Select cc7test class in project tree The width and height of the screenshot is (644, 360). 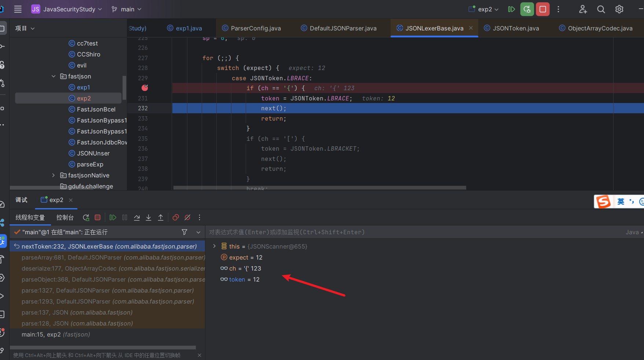83,43
